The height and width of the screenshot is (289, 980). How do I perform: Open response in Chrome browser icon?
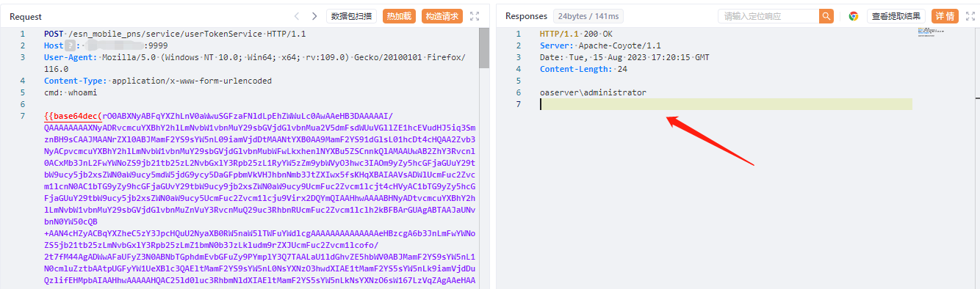[x=853, y=16]
